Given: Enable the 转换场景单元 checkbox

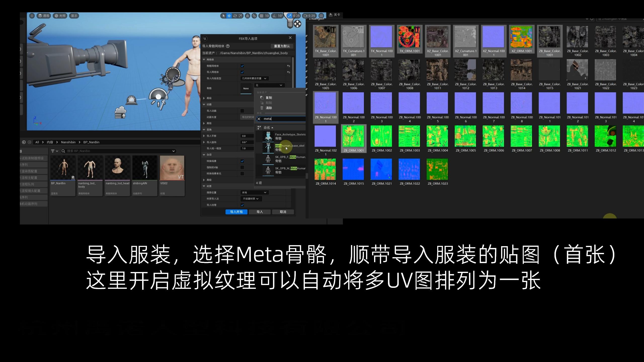Looking at the screenshot, I should [x=242, y=173].
